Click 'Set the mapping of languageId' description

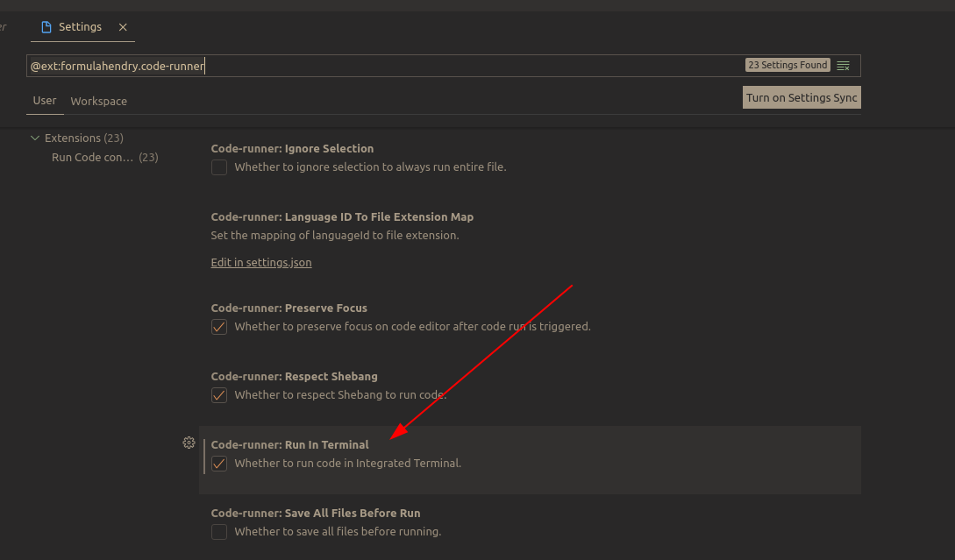click(335, 236)
